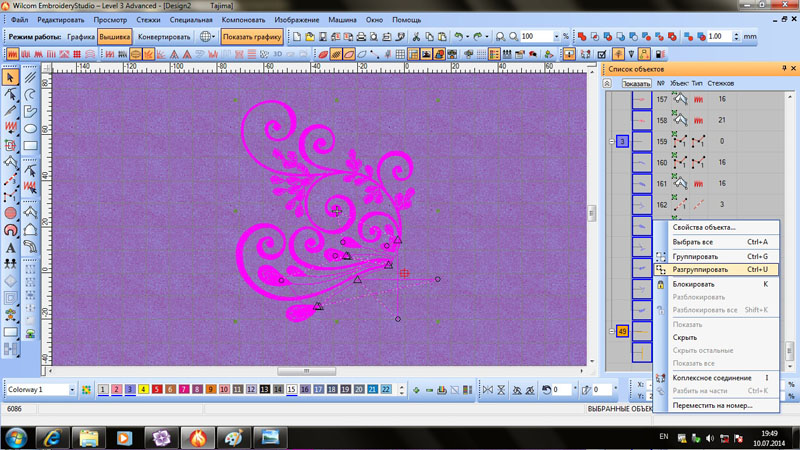Click the Показать button in object list

click(636, 84)
